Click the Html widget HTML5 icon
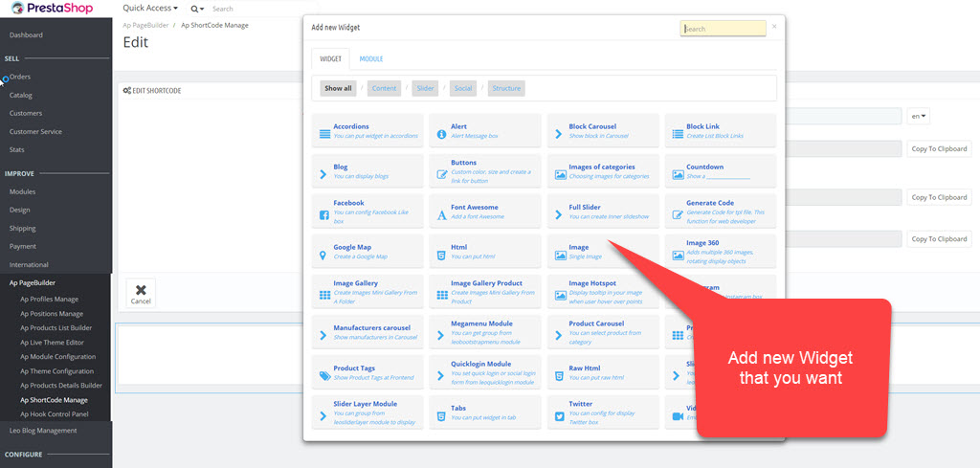This screenshot has width=980, height=468. 441,256
